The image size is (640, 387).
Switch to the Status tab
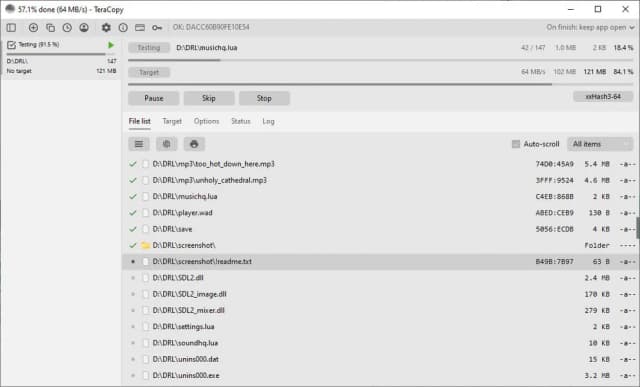click(241, 121)
